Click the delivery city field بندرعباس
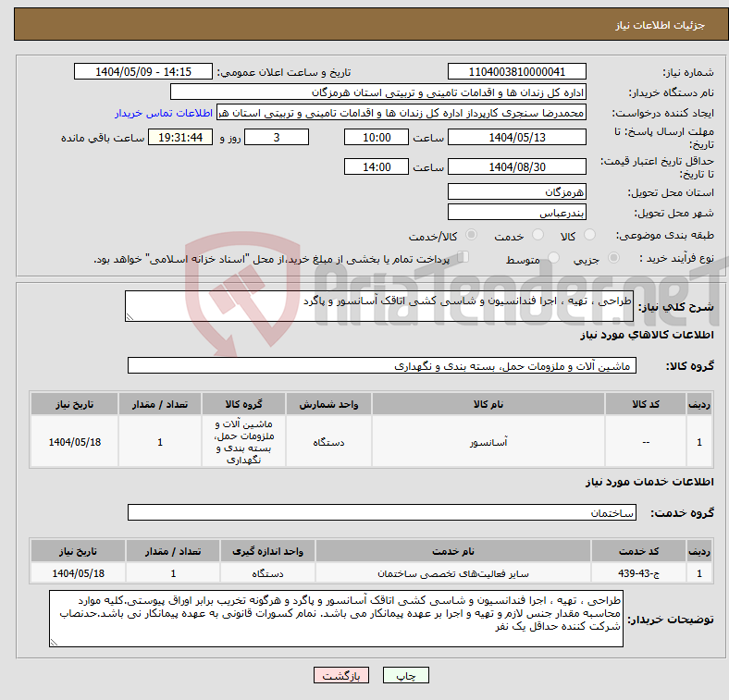The height and width of the screenshot is (700, 729). click(x=516, y=212)
